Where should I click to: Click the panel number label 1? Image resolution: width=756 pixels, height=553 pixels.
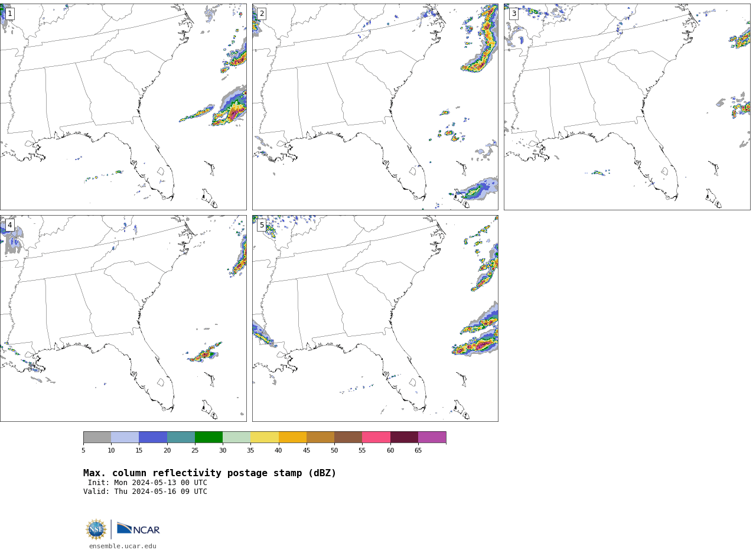(9, 14)
